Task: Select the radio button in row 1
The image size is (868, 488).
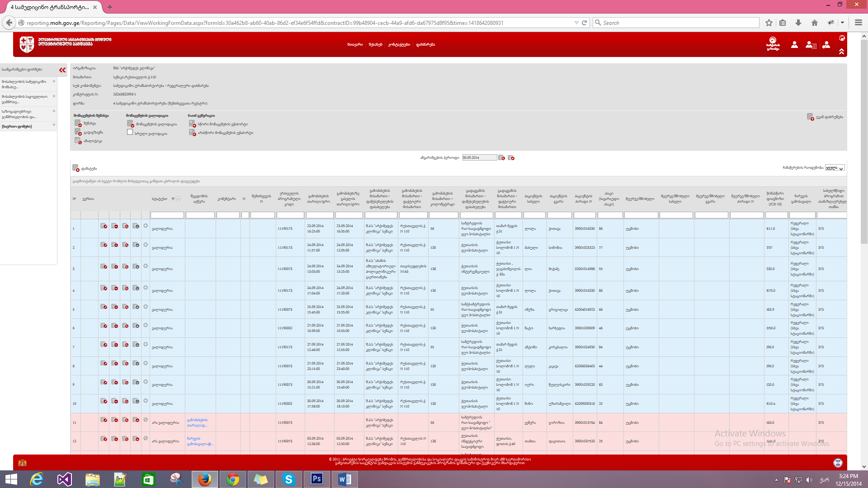Action: pos(146,226)
